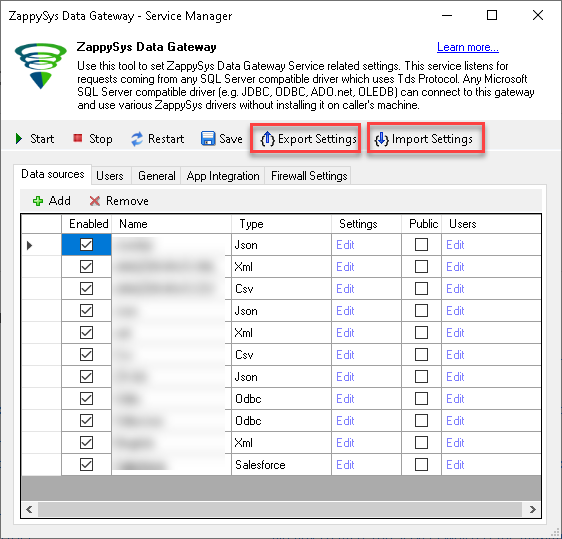Stop the service with red Stop icon

click(78, 138)
